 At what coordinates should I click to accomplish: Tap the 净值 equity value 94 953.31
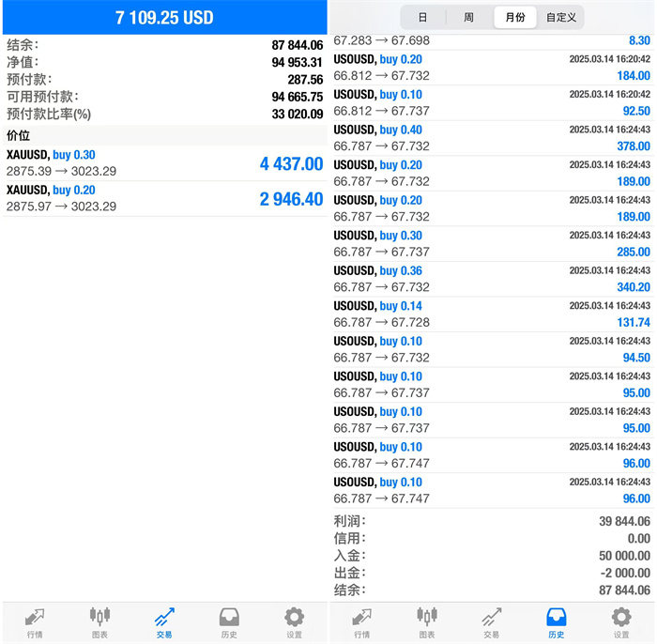(298, 63)
